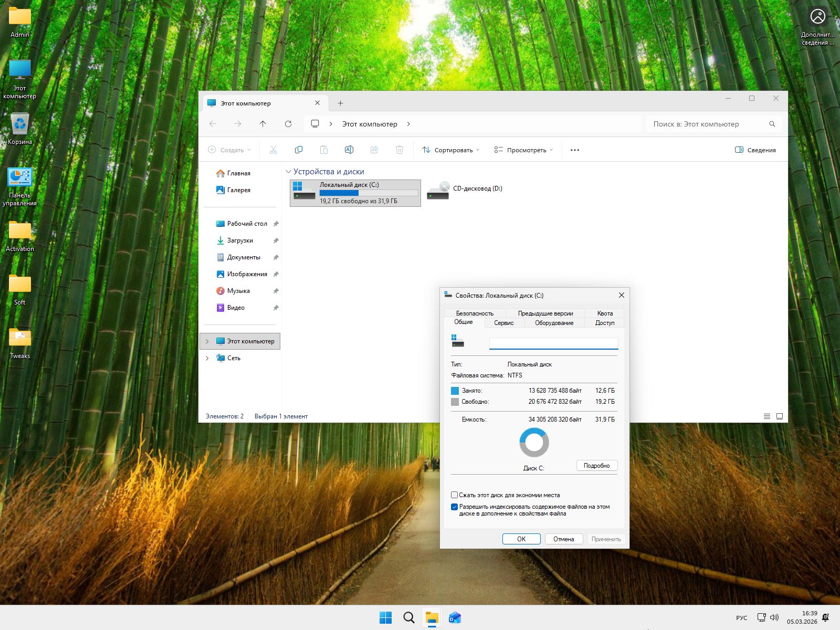Click the disk label text field
The width and height of the screenshot is (840, 630).
coord(553,343)
